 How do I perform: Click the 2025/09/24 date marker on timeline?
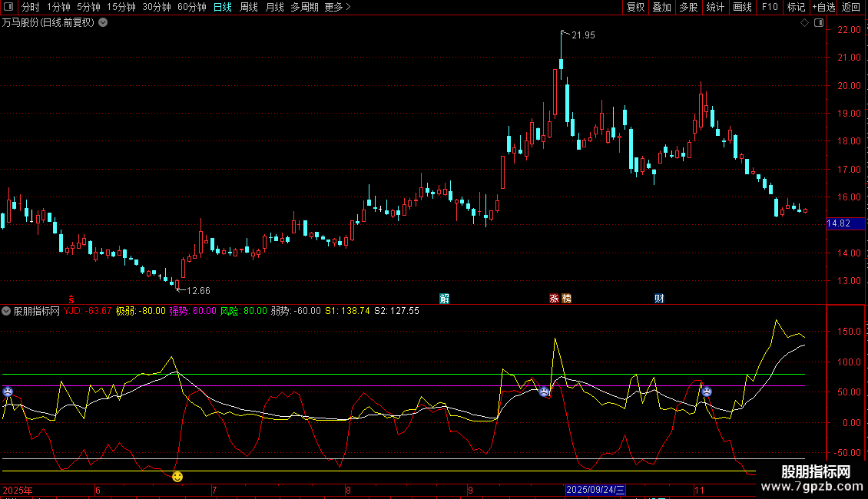point(596,490)
